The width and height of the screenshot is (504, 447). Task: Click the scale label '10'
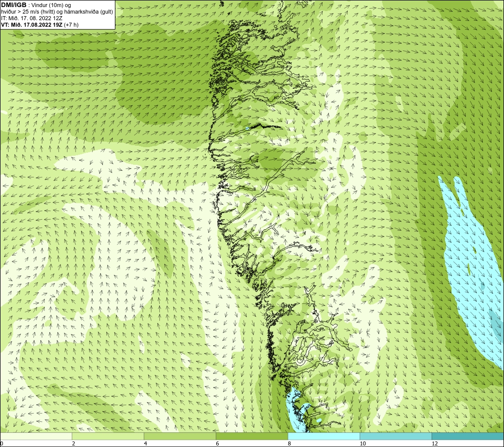(x=362, y=443)
